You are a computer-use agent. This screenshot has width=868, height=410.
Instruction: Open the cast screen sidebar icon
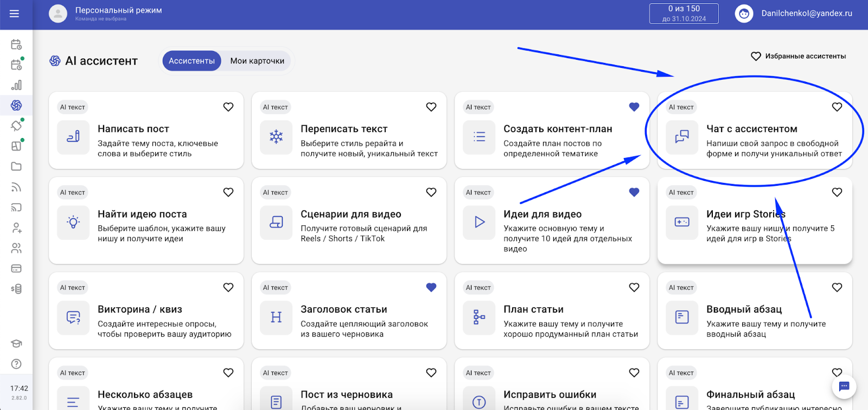(16, 207)
